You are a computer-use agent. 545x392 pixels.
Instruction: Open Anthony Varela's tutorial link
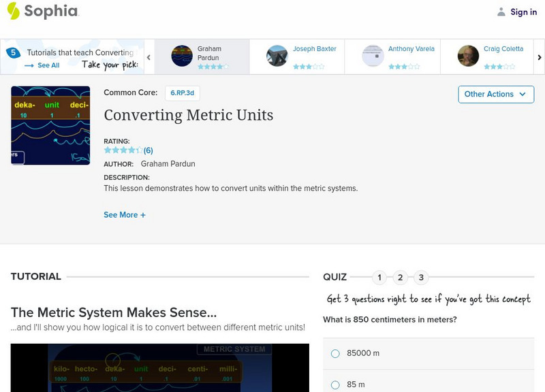(411, 49)
